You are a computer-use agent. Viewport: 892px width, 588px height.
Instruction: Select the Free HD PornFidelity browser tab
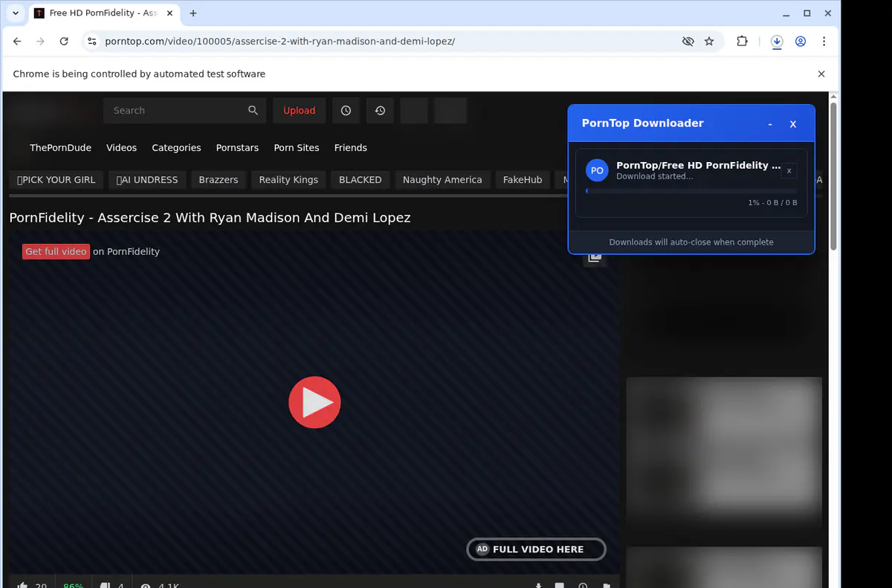pos(103,13)
